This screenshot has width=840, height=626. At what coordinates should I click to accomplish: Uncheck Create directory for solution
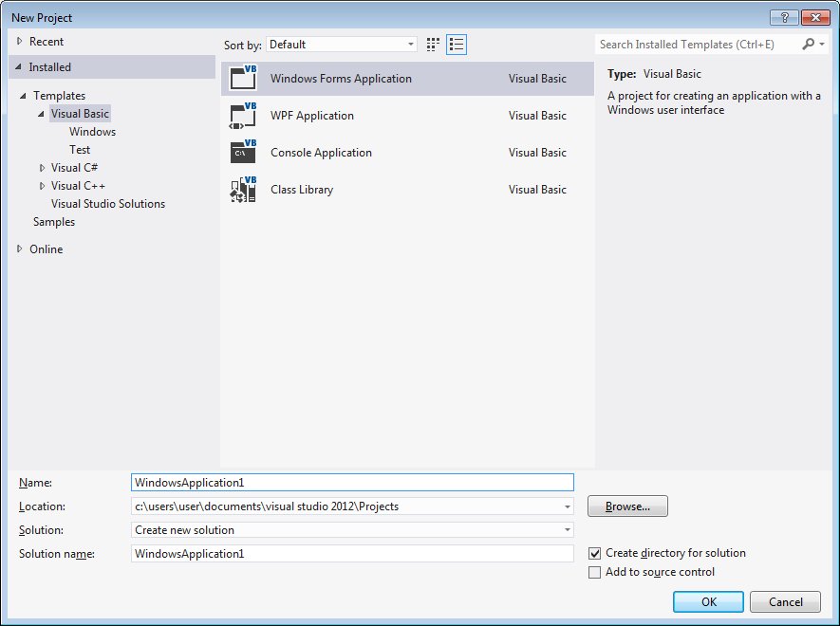595,553
